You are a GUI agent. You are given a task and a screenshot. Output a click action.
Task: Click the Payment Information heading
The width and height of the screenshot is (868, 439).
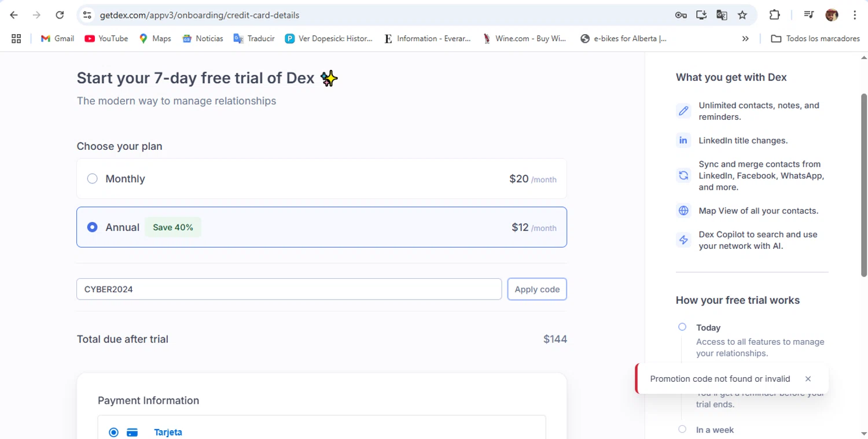pos(148,400)
